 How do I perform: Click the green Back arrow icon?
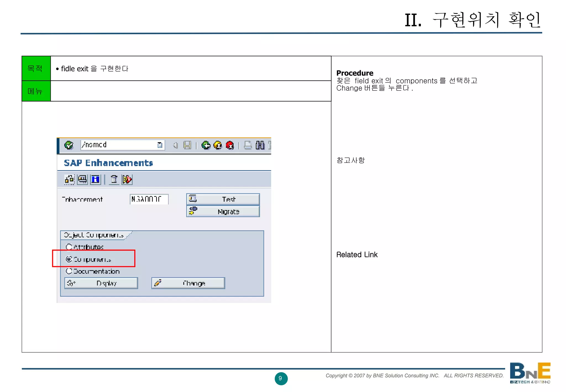(206, 145)
